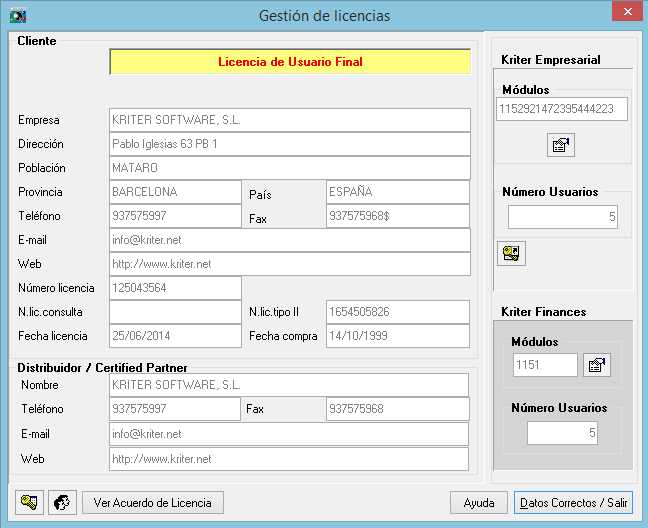This screenshot has height=528, width=648.
Task: Click the application icon in title bar
Action: pyautogui.click(x=18, y=16)
